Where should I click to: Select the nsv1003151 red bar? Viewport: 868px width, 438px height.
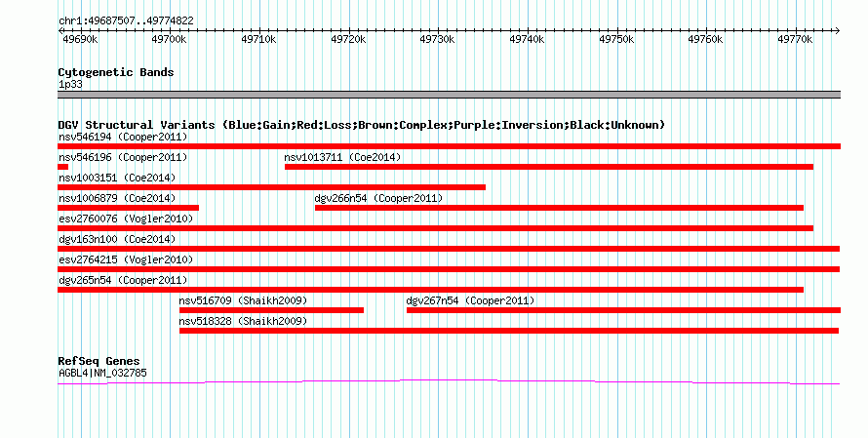coord(272,187)
